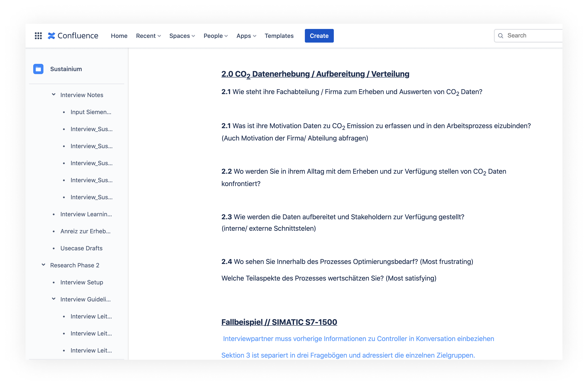Collapse the Interview Guideli... tree node
Screen dimensions: 588x387
point(54,299)
